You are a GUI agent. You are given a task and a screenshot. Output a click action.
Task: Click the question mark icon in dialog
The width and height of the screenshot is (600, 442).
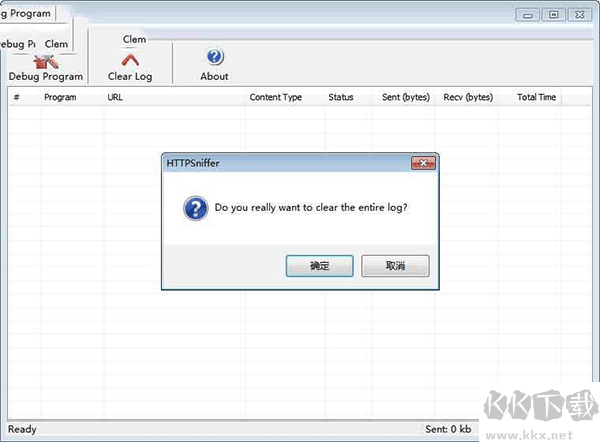[196, 209]
